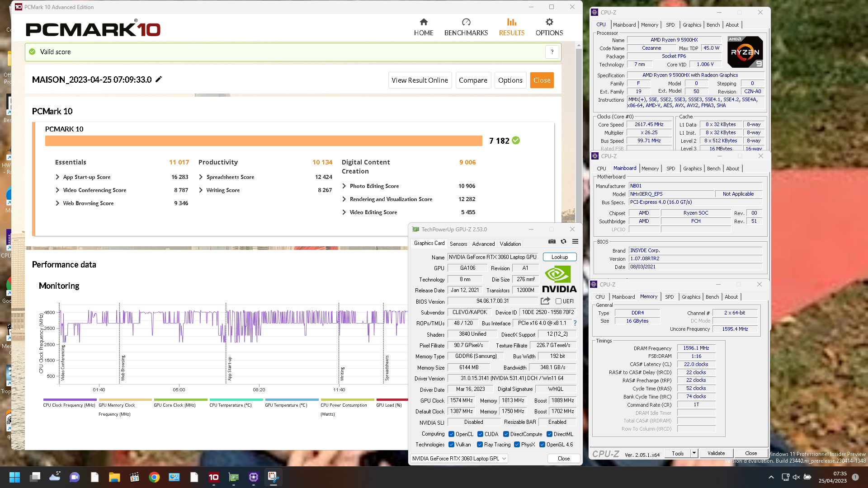Toggle the DirectCompute checkbox
This screenshot has width=868, height=488.
tap(506, 434)
